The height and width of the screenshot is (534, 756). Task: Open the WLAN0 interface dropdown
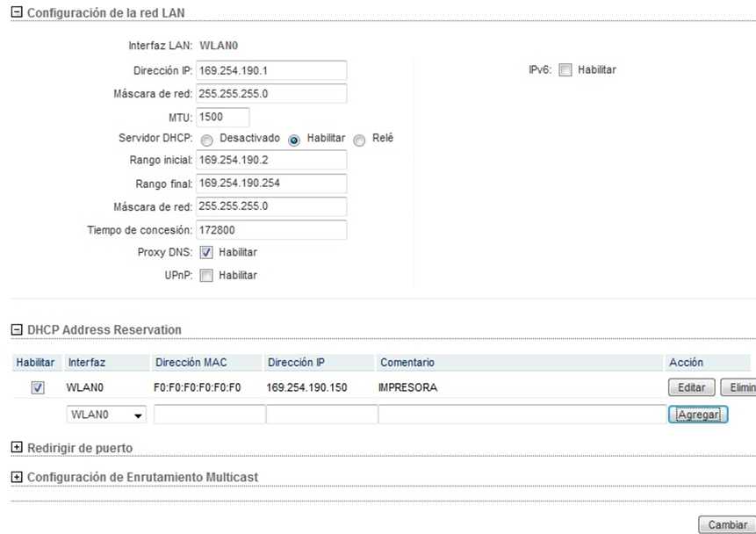pyautogui.click(x=106, y=415)
